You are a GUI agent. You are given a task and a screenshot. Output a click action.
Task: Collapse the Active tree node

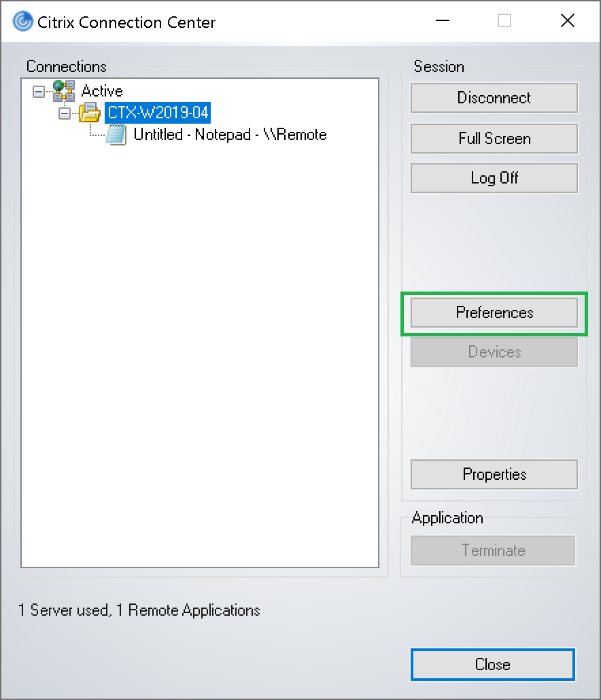[39, 91]
